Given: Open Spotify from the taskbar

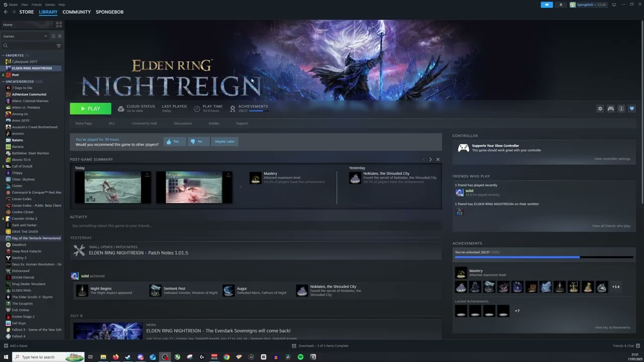Looking at the screenshot, I should pyautogui.click(x=300, y=357).
